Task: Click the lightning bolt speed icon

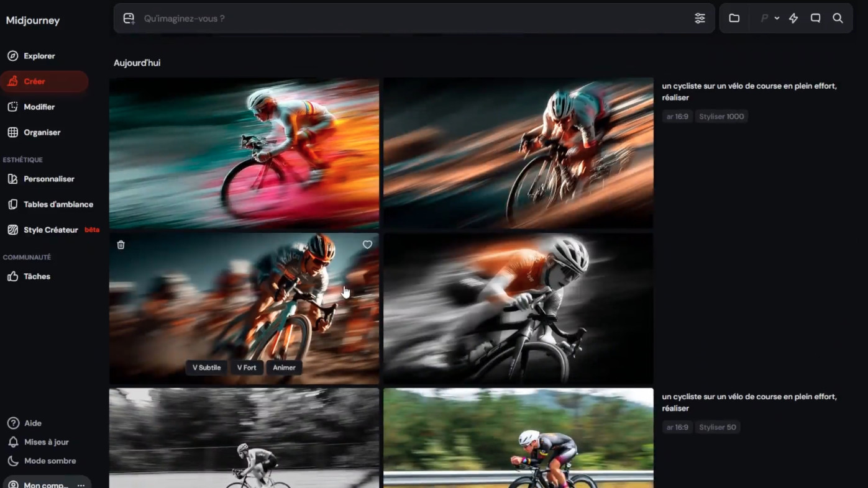Action: pyautogui.click(x=793, y=19)
